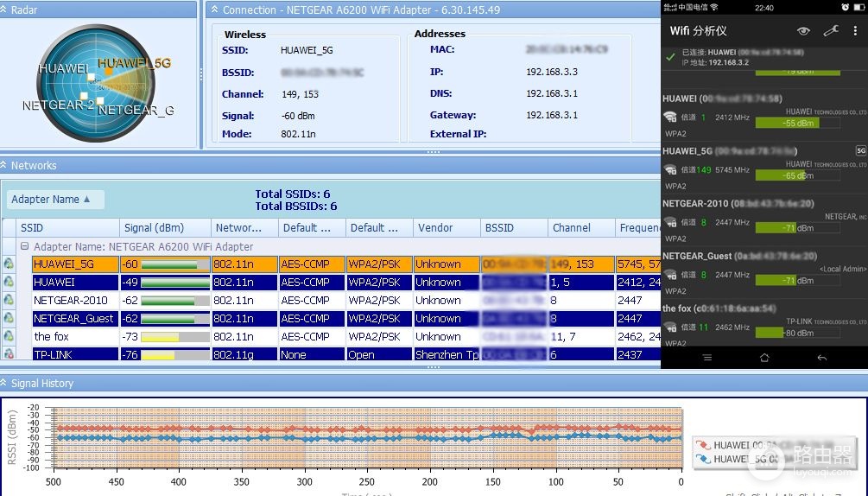868x496 pixels.
Task: Collapse the Signal History panel
Action: 3,383
